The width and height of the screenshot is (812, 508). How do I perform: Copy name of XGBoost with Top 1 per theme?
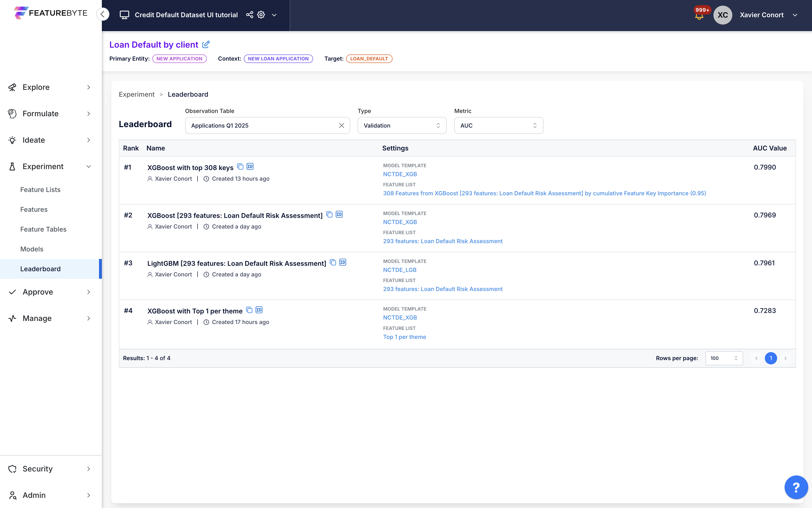click(249, 310)
